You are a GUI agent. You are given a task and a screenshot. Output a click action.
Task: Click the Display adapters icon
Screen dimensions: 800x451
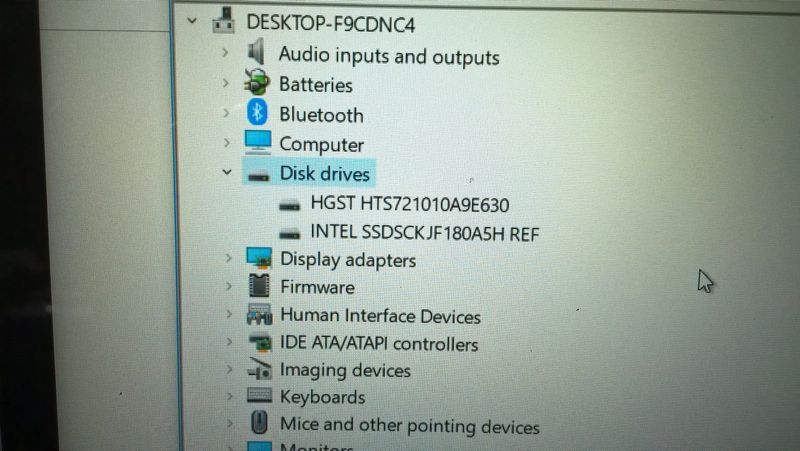pos(259,258)
